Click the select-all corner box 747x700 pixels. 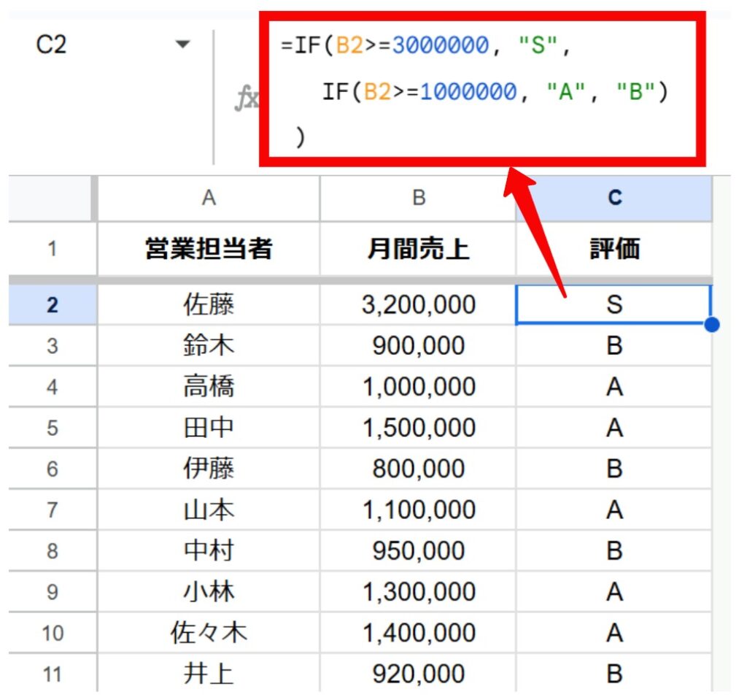(x=51, y=199)
